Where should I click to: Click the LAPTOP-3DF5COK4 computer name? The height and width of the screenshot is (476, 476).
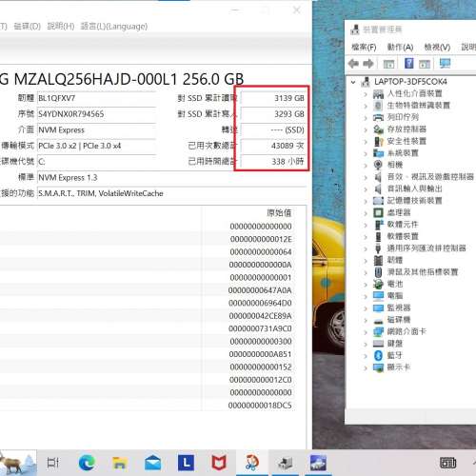pyautogui.click(x=410, y=82)
